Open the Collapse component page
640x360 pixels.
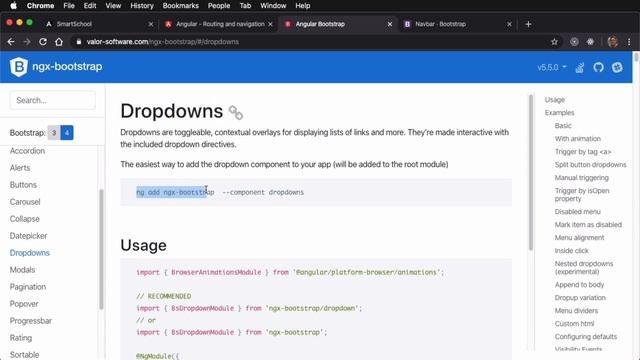point(24,219)
